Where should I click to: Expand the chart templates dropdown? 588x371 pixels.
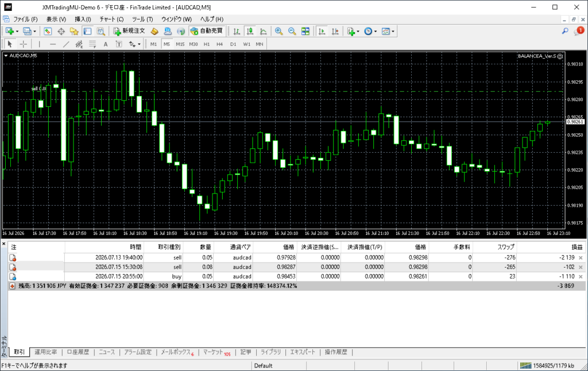tap(393, 32)
